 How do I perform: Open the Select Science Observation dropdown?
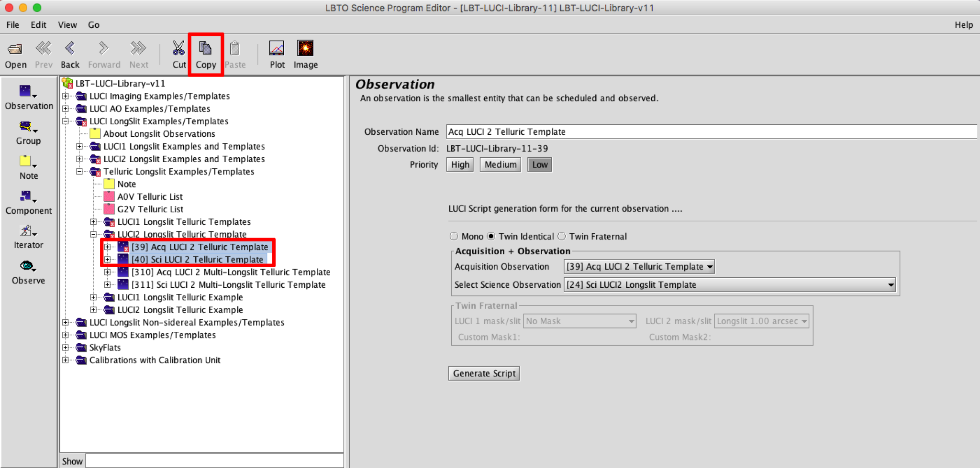(730, 284)
